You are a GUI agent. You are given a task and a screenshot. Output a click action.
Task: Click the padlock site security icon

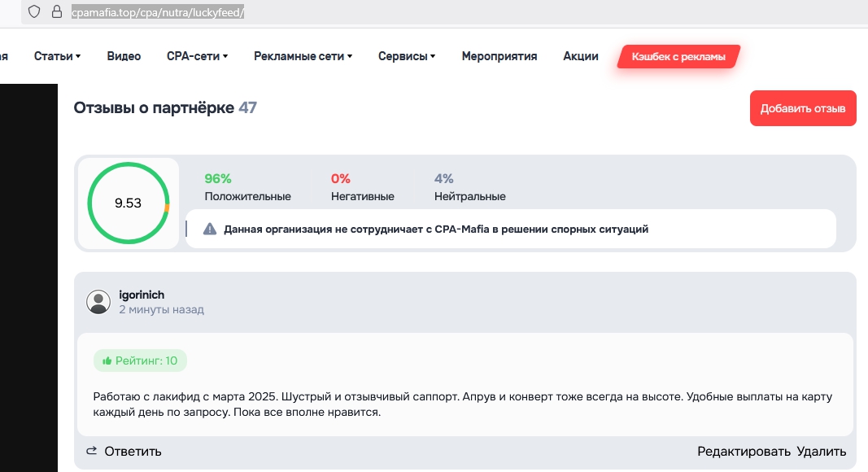56,12
